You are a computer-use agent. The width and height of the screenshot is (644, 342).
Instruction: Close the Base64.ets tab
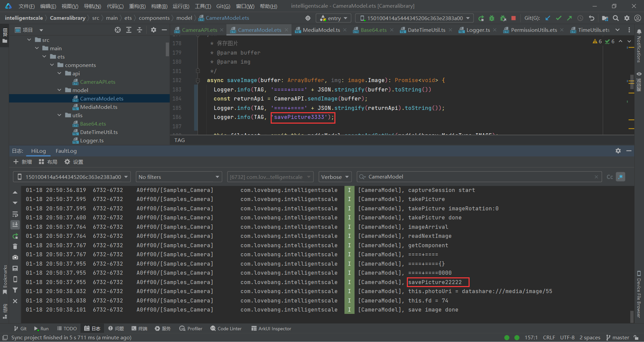pos(392,30)
